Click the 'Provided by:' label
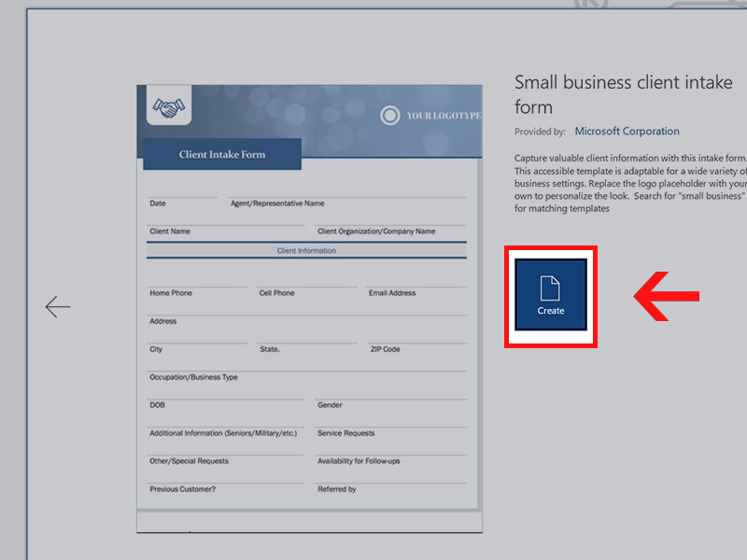The height and width of the screenshot is (560, 747). pos(540,132)
